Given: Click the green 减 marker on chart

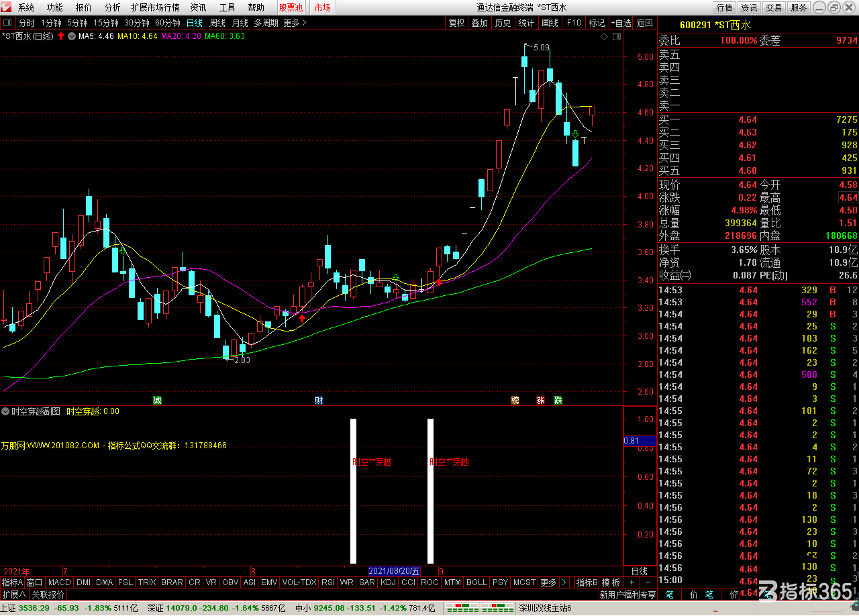Looking at the screenshot, I should [x=157, y=401].
